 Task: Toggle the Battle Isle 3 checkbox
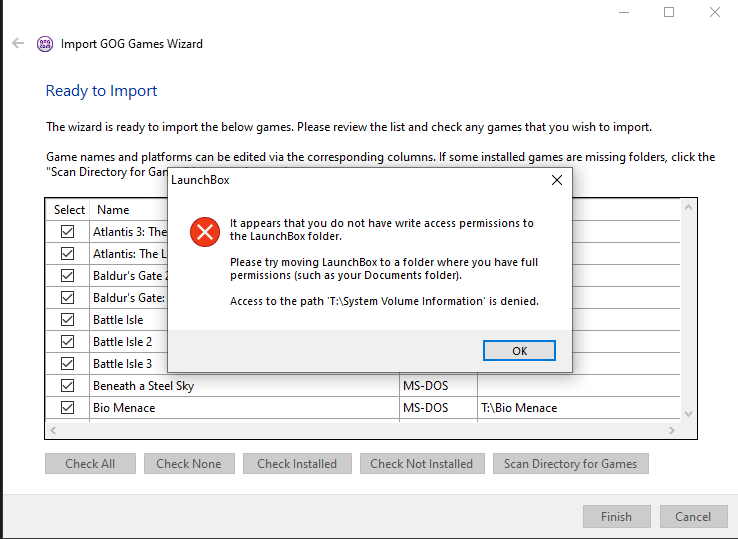68,364
